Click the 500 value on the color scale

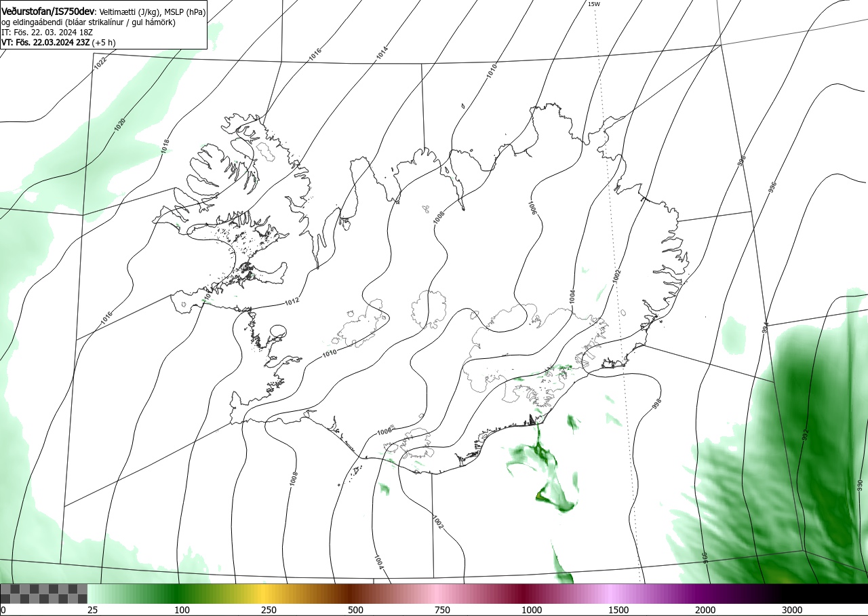coord(355,610)
